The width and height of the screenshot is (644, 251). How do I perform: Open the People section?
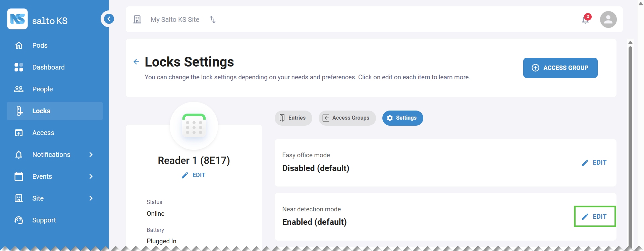pos(42,89)
